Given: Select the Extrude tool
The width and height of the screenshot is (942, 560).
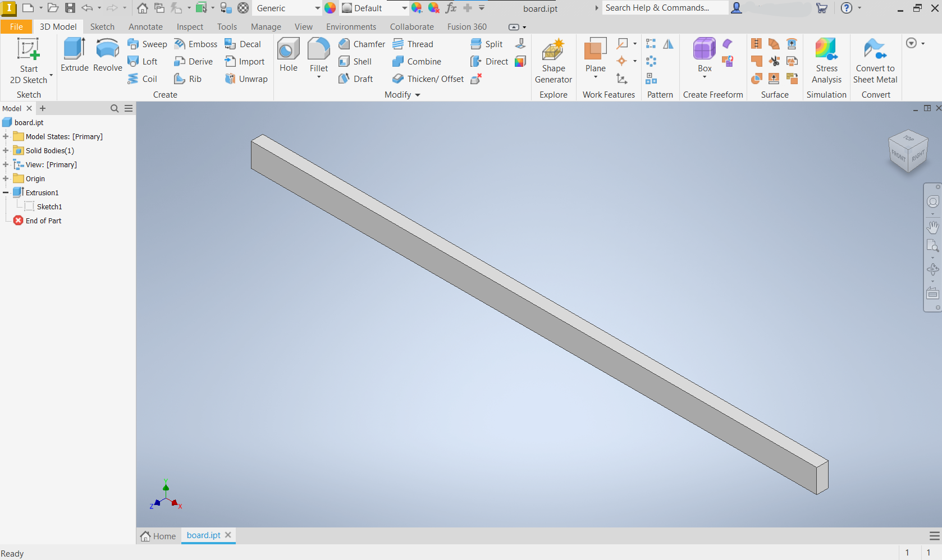Looking at the screenshot, I should pos(75,55).
